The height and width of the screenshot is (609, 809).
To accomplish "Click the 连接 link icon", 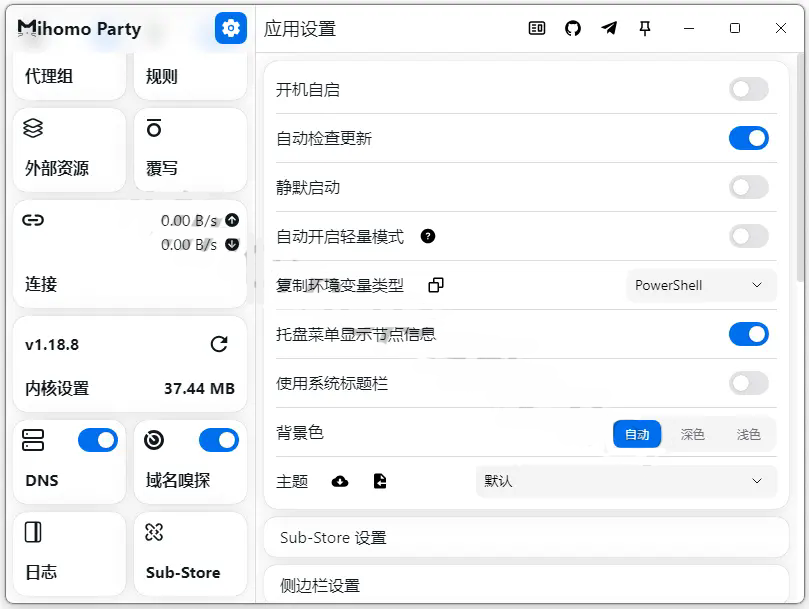I will point(33,220).
